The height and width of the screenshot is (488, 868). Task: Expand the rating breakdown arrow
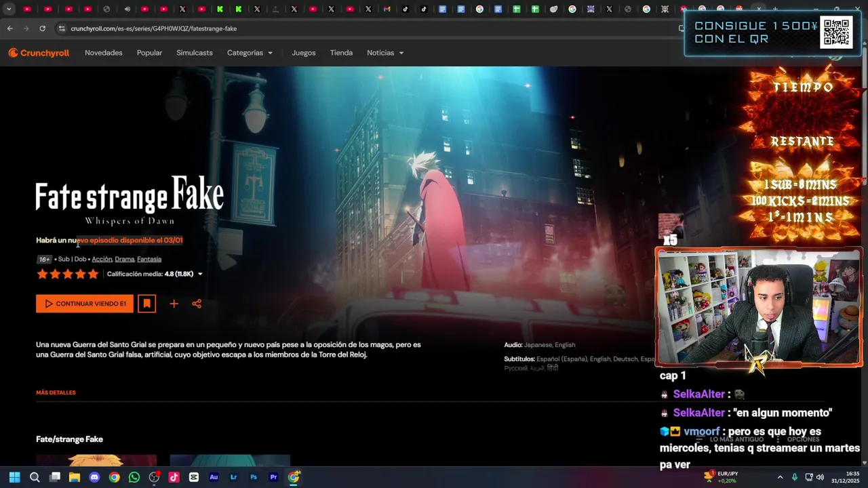[200, 274]
